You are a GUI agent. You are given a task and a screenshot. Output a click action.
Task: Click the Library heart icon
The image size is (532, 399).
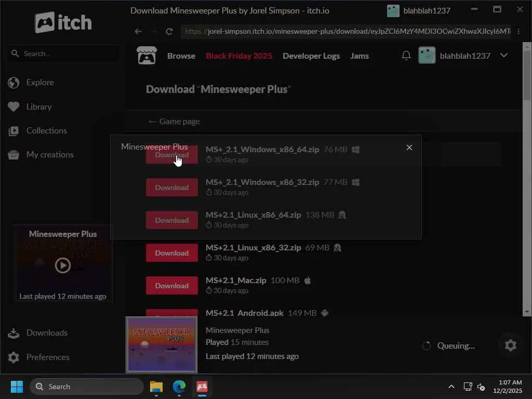14,107
